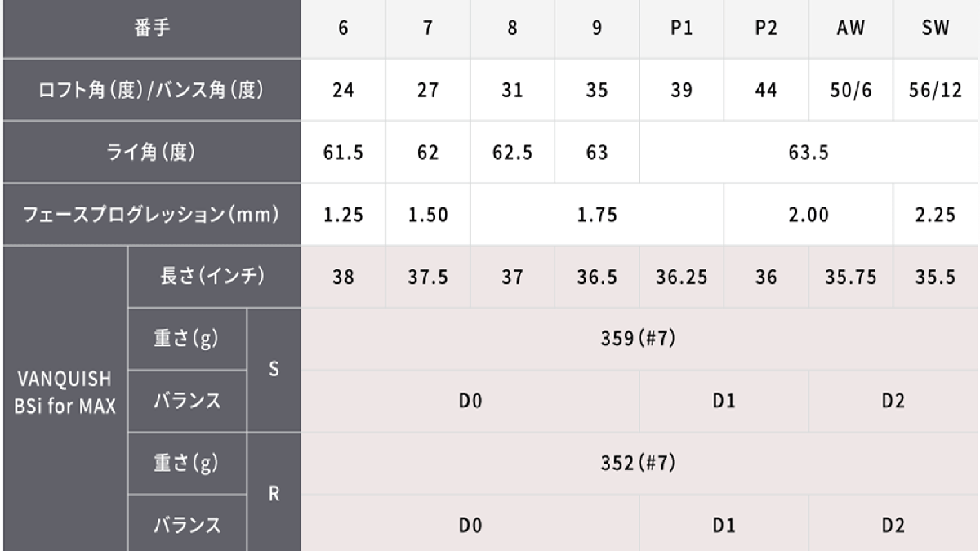The height and width of the screenshot is (551, 980).
Task: Click the 番手 header cell
Action: (151, 28)
